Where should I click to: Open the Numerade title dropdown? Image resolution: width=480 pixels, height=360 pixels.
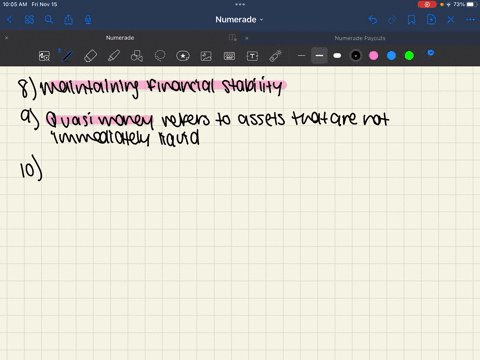[x=239, y=20]
